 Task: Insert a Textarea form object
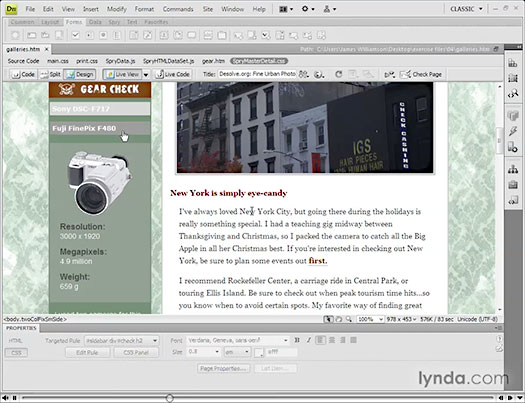click(59, 35)
